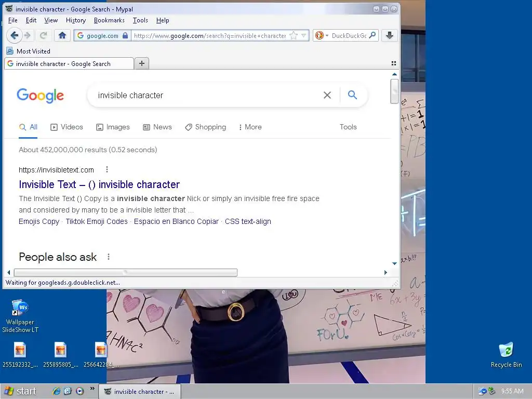Select the 255895805 image file on desktop
The image size is (532, 399).
pyautogui.click(x=60, y=355)
